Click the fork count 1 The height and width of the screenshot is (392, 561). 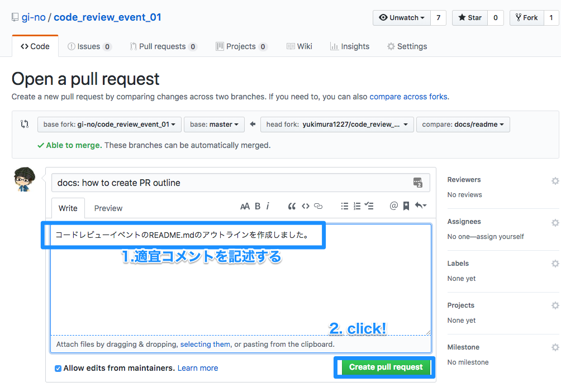tap(552, 17)
